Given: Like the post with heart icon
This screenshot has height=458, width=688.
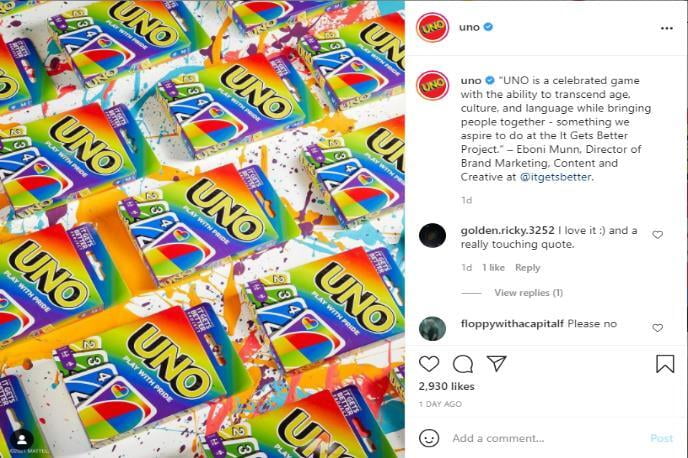Looking at the screenshot, I should (x=429, y=364).
